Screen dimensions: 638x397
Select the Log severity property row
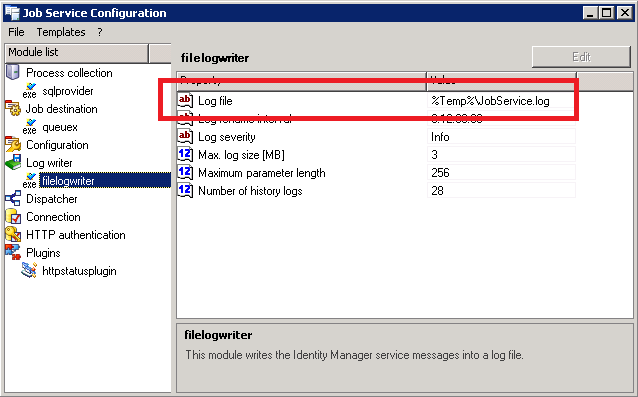point(376,137)
